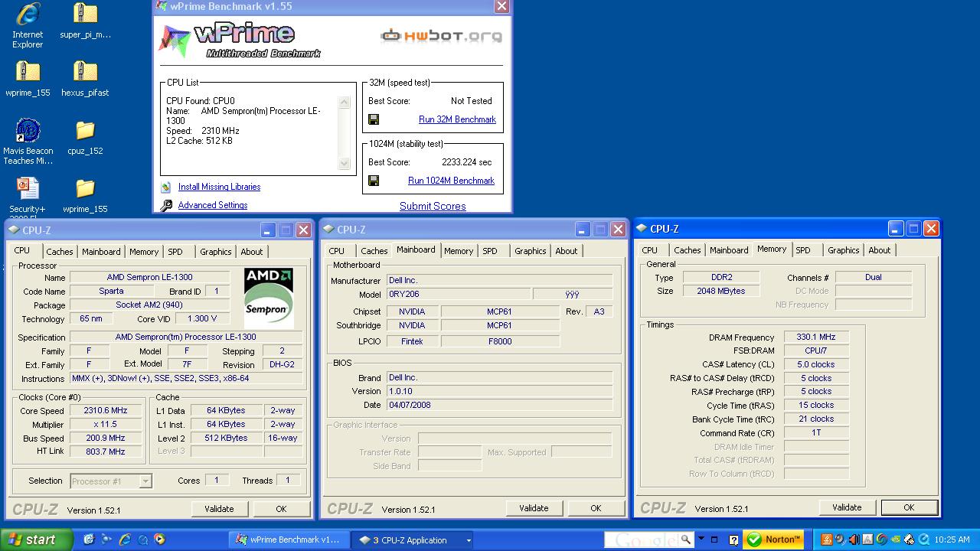Open the Java icon in system tray
The width and height of the screenshot is (980, 551).
826,540
